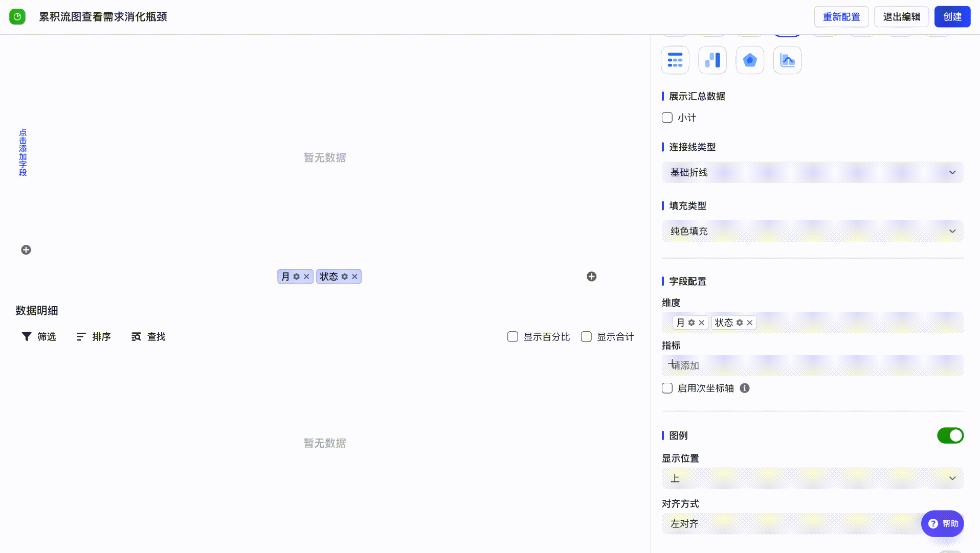Remove 状态 from the 维度 field

[749, 322]
